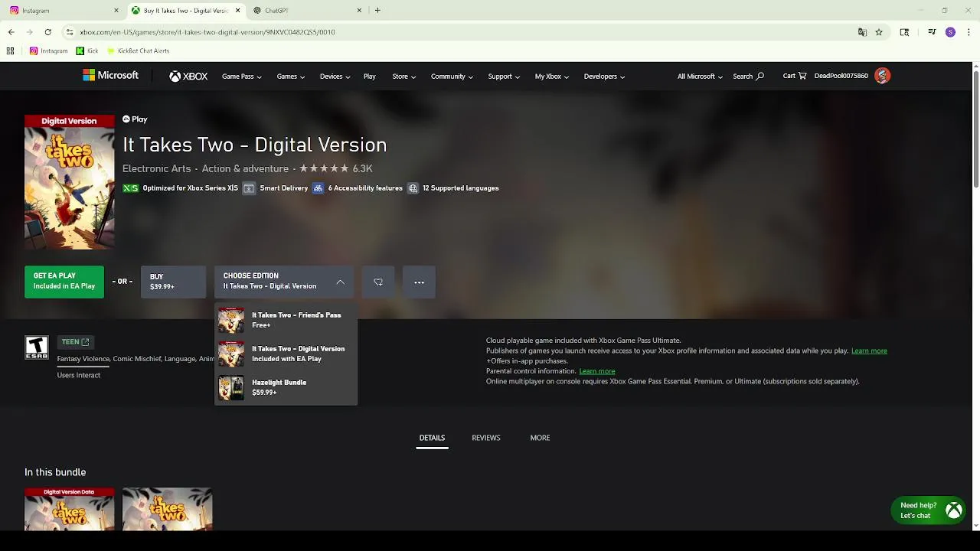Click the 6.3K star rating
Screen dimensions: 980x551
(336, 168)
